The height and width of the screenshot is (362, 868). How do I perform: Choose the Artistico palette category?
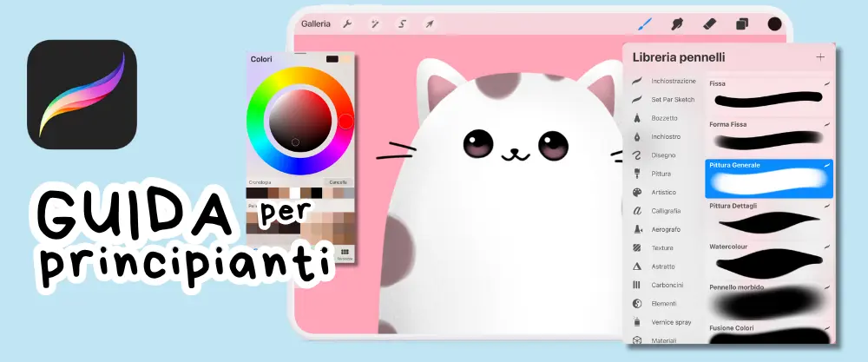pos(654,192)
